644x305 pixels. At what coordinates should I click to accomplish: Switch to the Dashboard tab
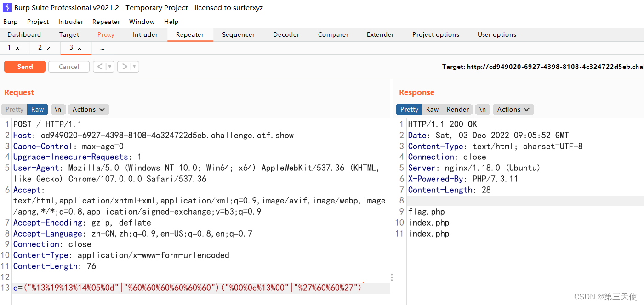(24, 34)
